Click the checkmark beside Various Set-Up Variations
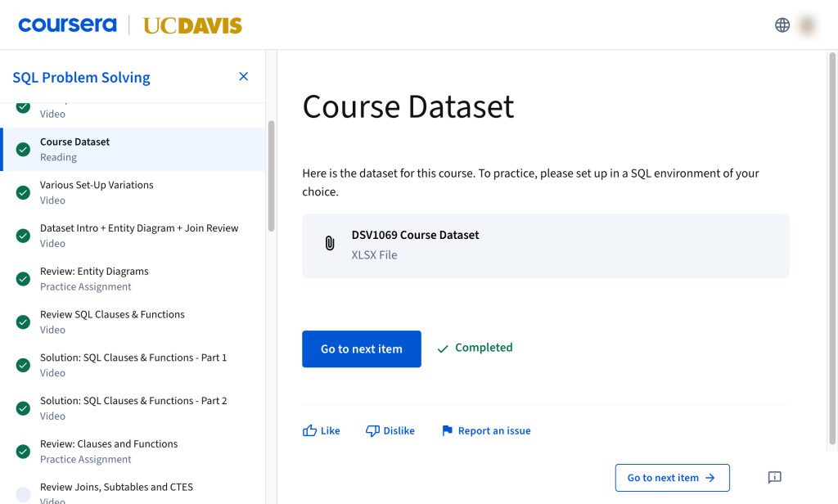This screenshot has width=838, height=504. pyautogui.click(x=23, y=192)
